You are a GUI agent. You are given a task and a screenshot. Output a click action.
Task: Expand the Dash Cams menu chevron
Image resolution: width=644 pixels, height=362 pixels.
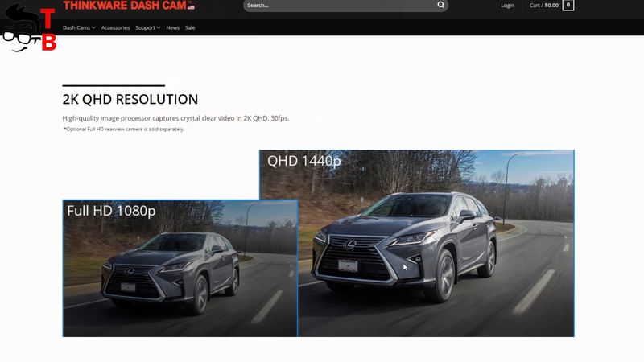click(93, 27)
